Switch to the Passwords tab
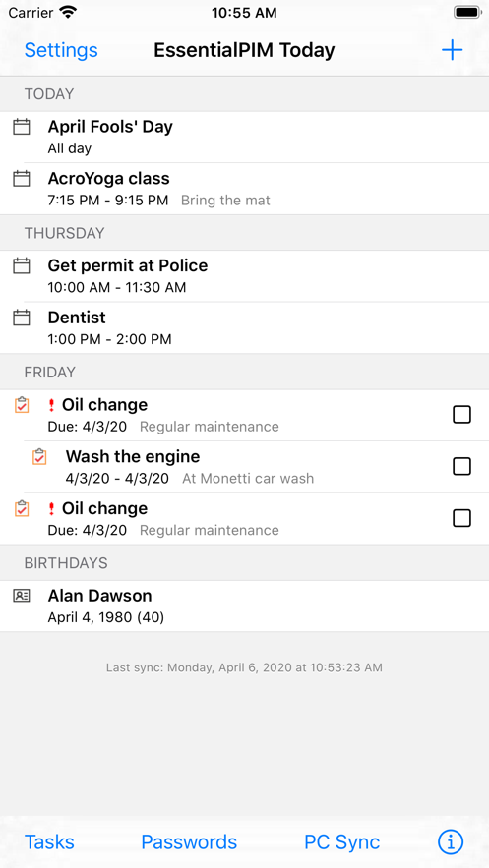This screenshot has width=489, height=868. click(189, 842)
